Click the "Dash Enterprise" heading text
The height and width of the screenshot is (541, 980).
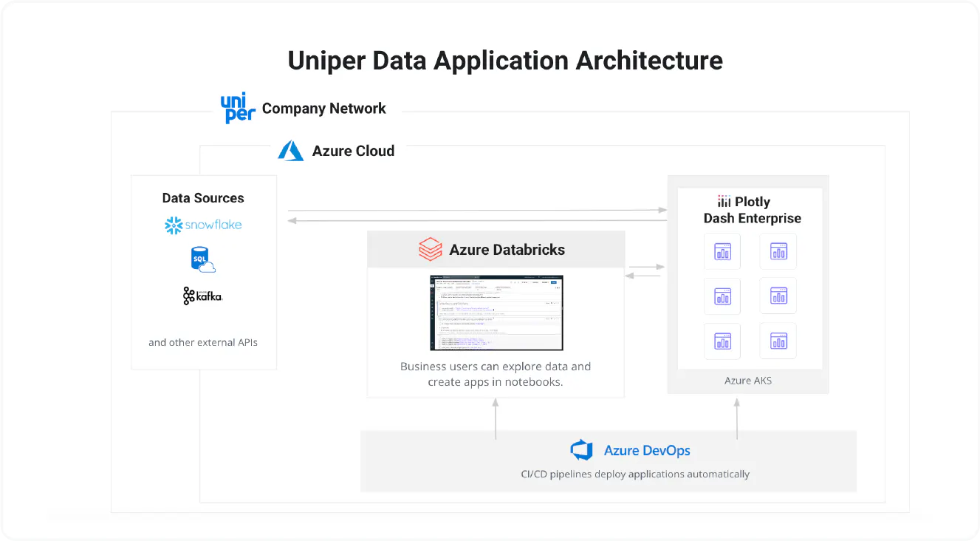(752, 218)
